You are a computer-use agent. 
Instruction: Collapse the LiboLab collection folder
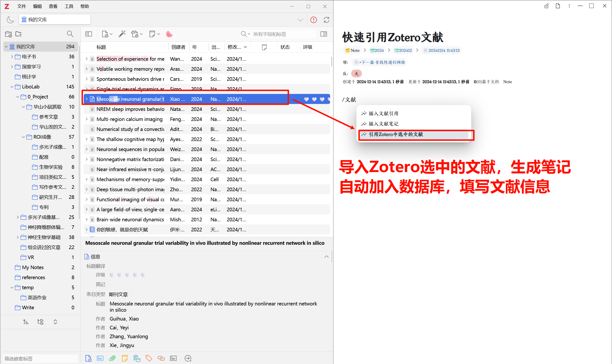(12, 87)
